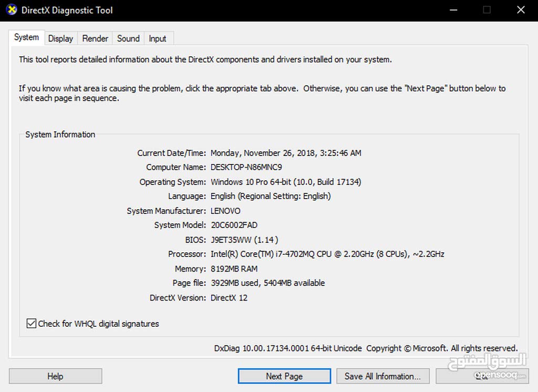Select the System tab
The image size is (538, 392).
click(x=26, y=37)
